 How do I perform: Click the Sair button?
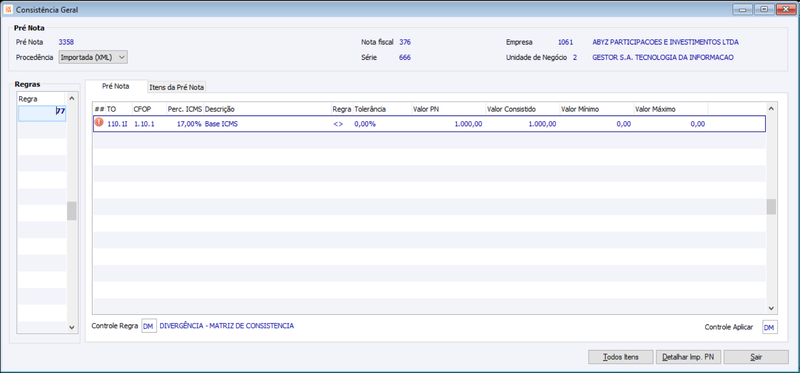tap(756, 357)
